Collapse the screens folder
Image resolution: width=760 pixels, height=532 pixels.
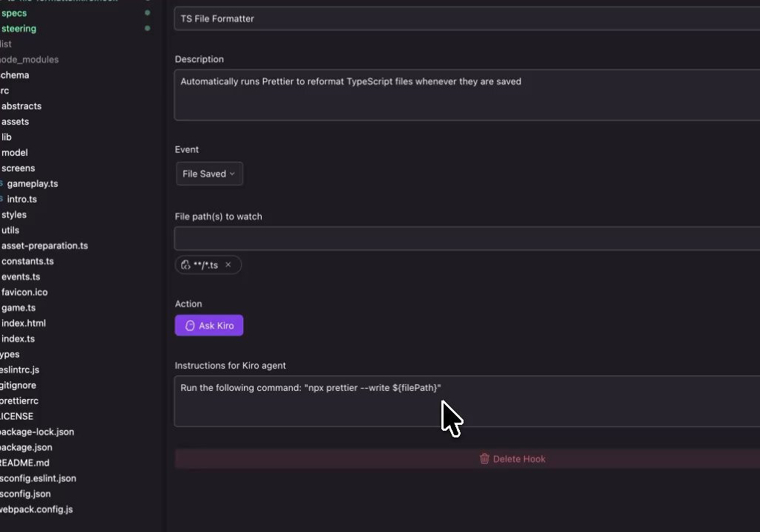(x=18, y=168)
